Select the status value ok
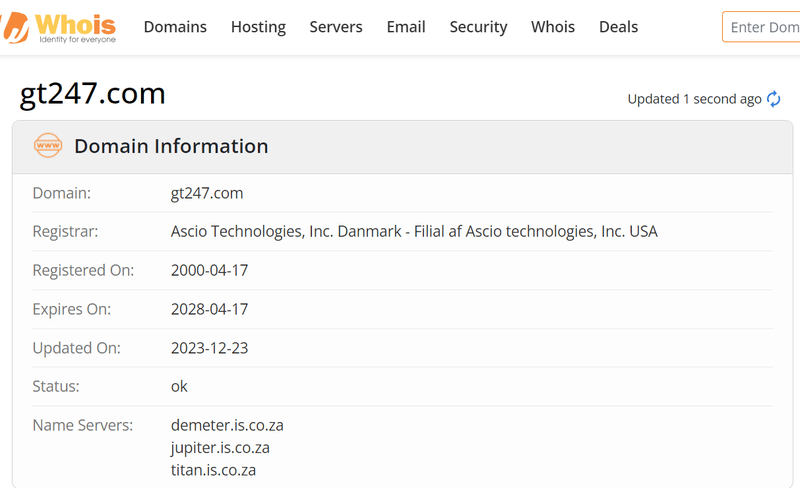800x488 pixels. coord(179,386)
